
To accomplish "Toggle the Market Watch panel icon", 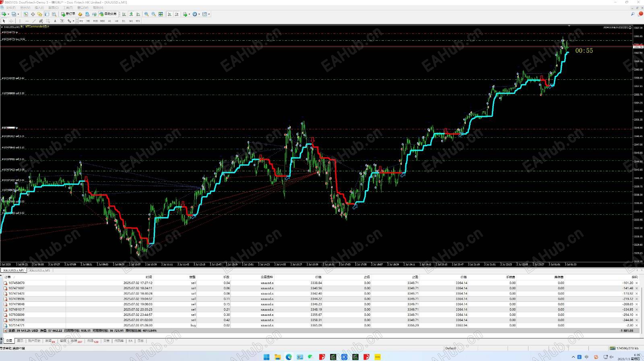I will coord(26,14).
